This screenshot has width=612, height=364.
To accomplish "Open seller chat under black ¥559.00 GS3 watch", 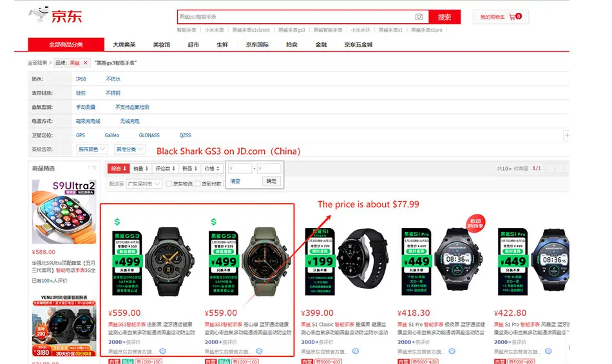I will point(162,351).
